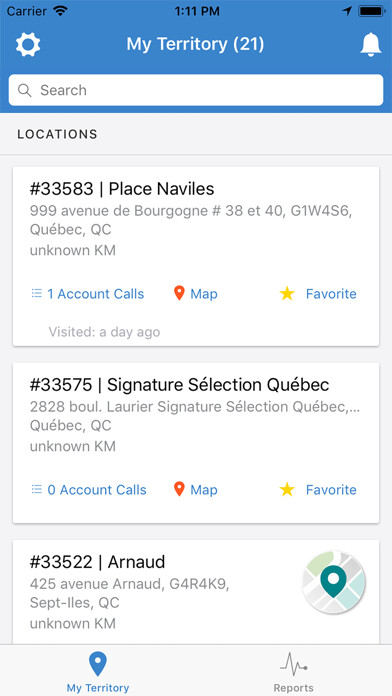Open 0 Account Calls link
392x696 pixels.
click(x=97, y=490)
